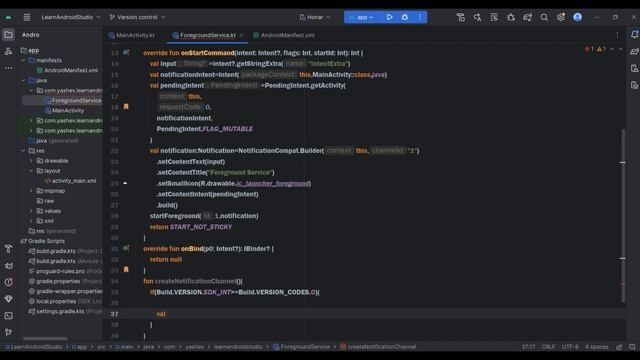The width and height of the screenshot is (640, 360).
Task: Run the app with the Run button
Action: click(x=389, y=17)
